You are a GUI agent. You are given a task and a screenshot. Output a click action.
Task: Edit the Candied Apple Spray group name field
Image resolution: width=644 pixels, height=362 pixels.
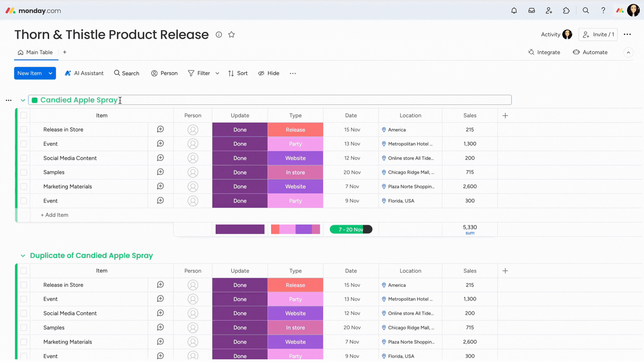tap(270, 100)
